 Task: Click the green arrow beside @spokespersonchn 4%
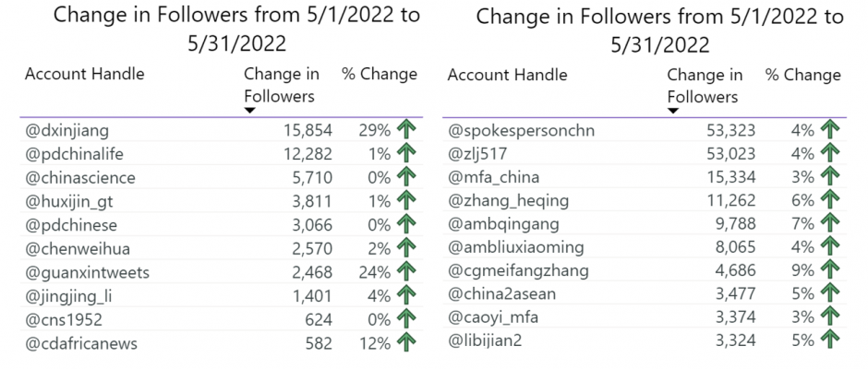(830, 130)
